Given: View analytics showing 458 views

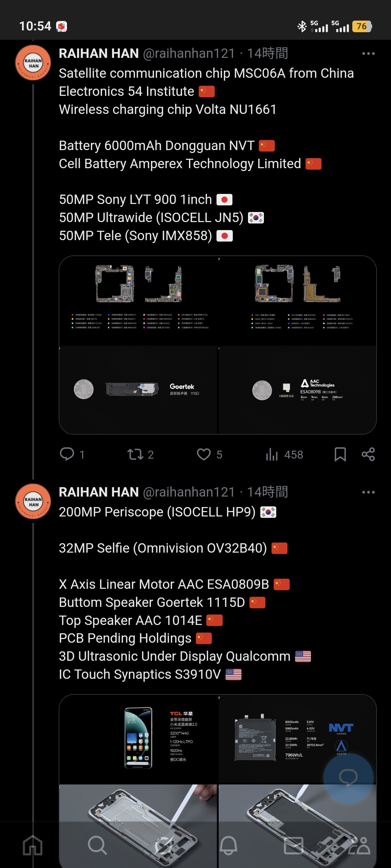Looking at the screenshot, I should click(284, 454).
